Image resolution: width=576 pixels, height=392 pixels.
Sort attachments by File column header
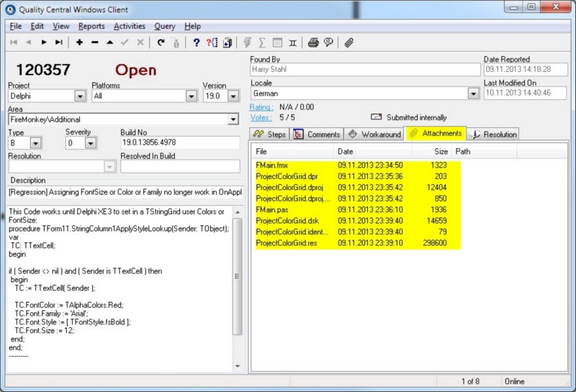coord(292,152)
